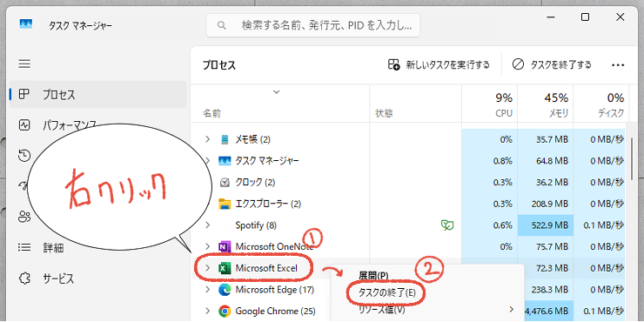Image resolution: width=644 pixels, height=322 pixels.
Task: Expand the Spotify (8) process group
Action: 208,225
